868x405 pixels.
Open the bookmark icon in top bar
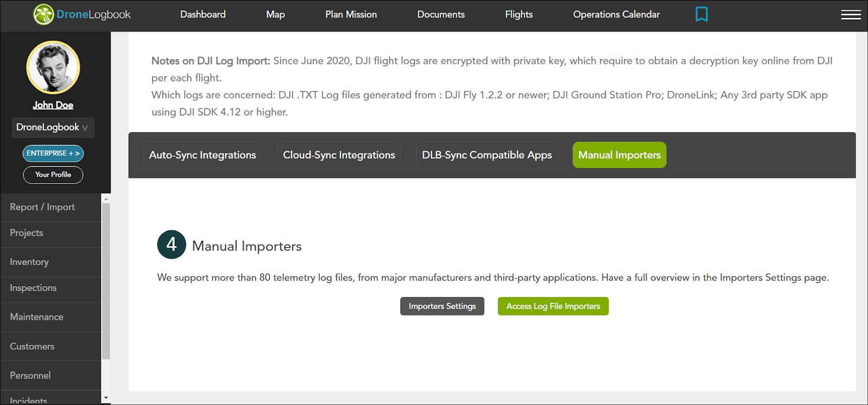click(701, 14)
